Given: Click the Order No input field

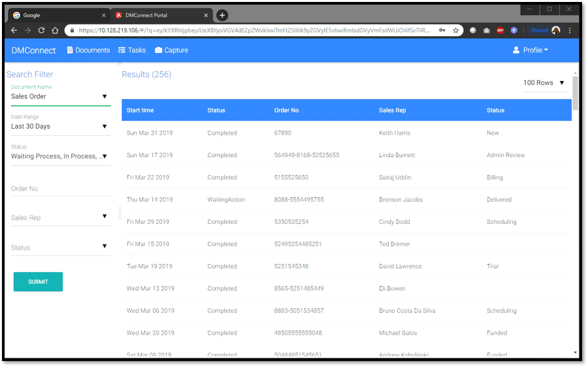Looking at the screenshot, I should point(59,189).
